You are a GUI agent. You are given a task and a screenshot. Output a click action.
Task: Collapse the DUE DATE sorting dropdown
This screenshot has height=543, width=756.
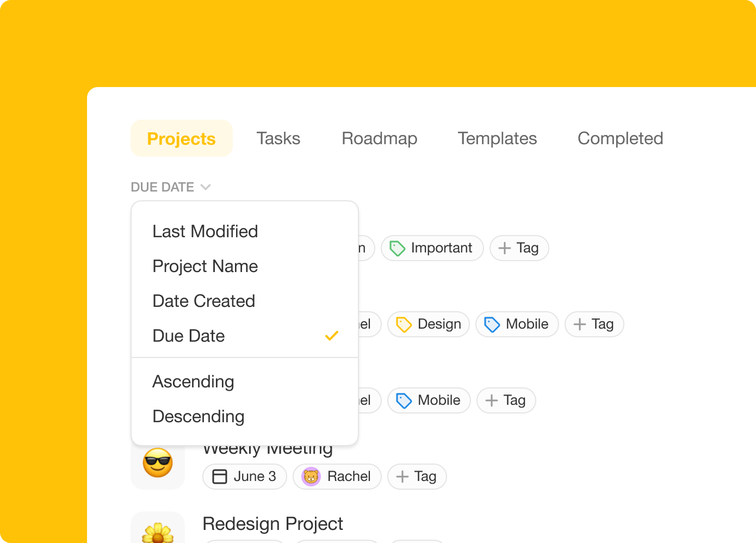[x=171, y=187]
